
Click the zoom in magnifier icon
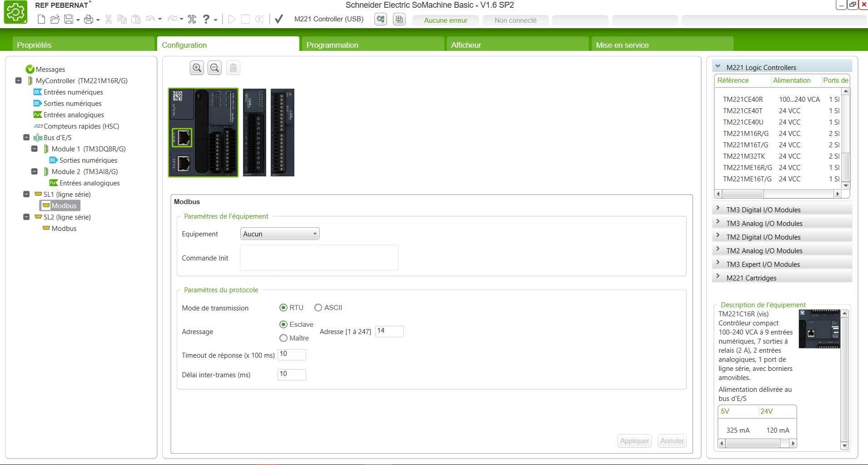pyautogui.click(x=197, y=68)
